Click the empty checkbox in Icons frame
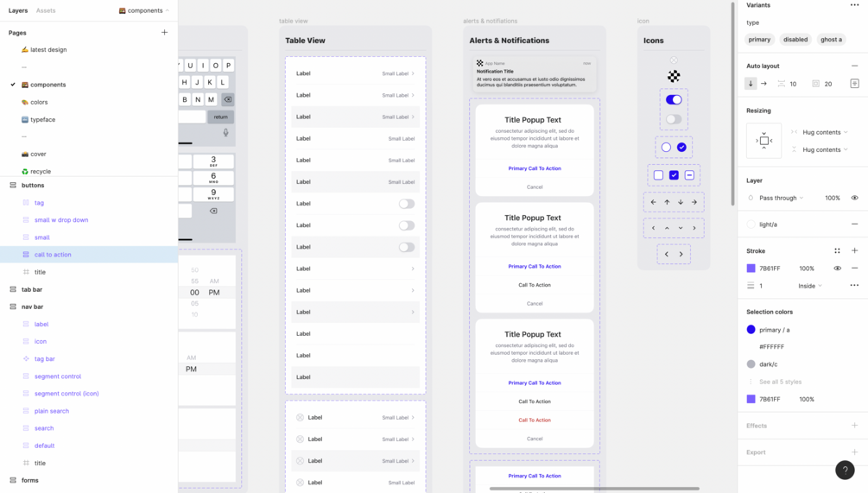Image resolution: width=868 pixels, height=493 pixels. [x=658, y=175]
